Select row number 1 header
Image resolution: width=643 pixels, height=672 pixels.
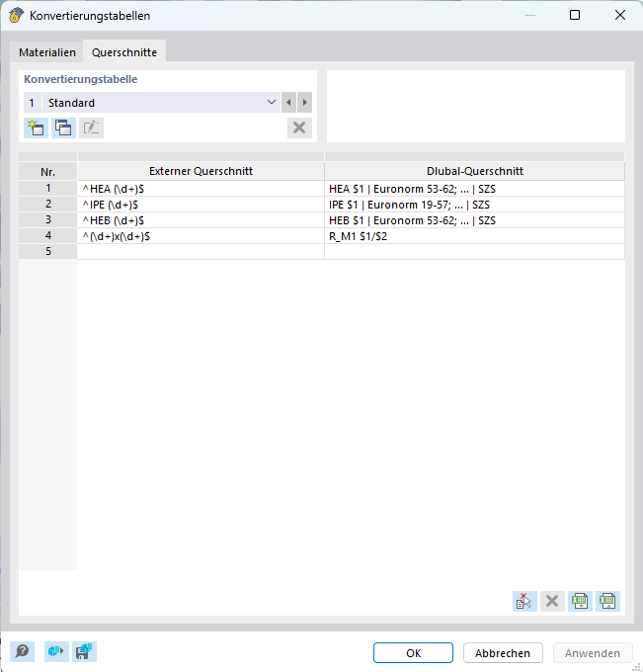pyautogui.click(x=48, y=189)
